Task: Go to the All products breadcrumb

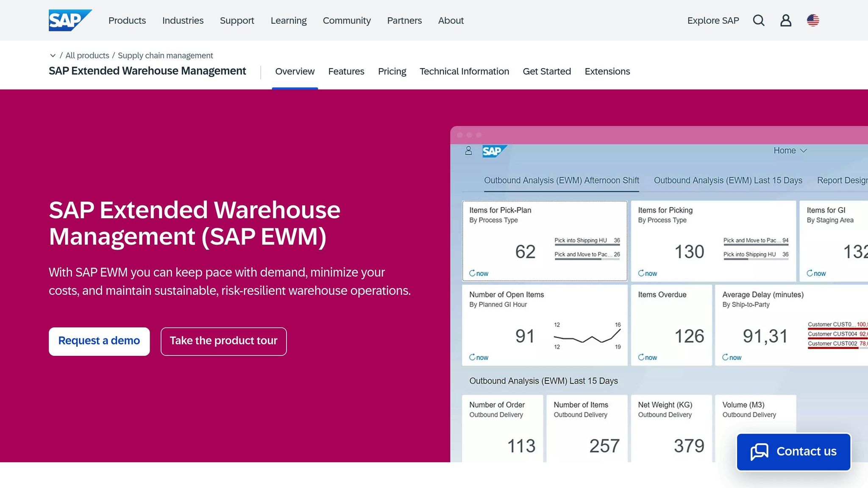Action: coord(87,55)
